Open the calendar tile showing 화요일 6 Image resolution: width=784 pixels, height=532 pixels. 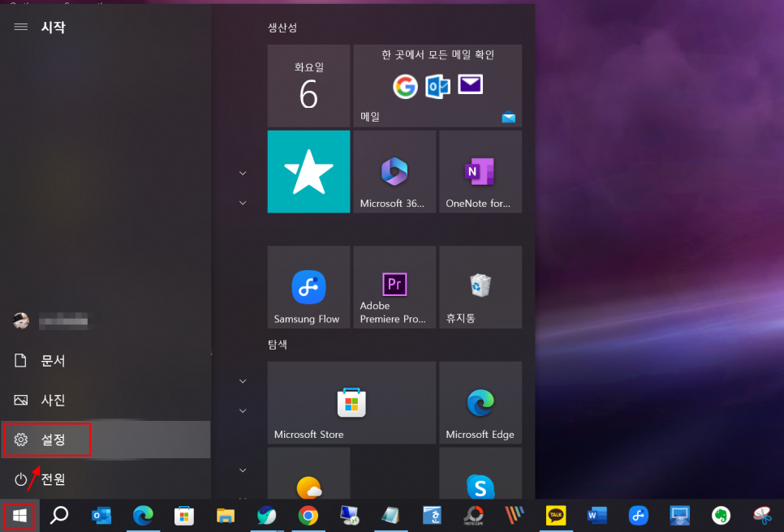(x=308, y=85)
